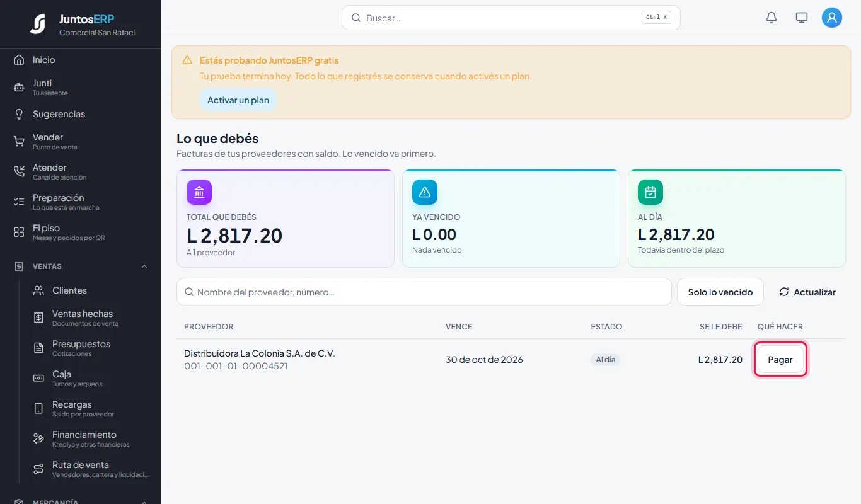The height and width of the screenshot is (504, 861).
Task: Open the user profile avatar
Action: [832, 18]
